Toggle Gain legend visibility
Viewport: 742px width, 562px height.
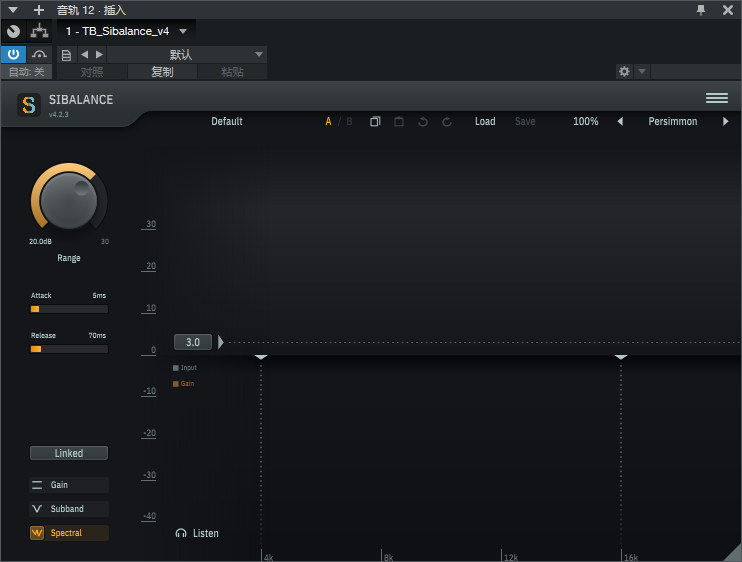coord(184,384)
